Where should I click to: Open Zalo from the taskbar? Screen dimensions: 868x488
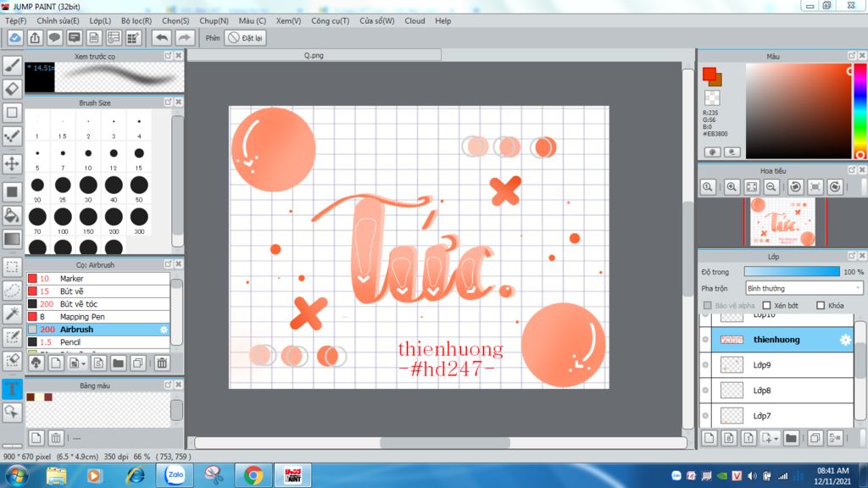(175, 475)
